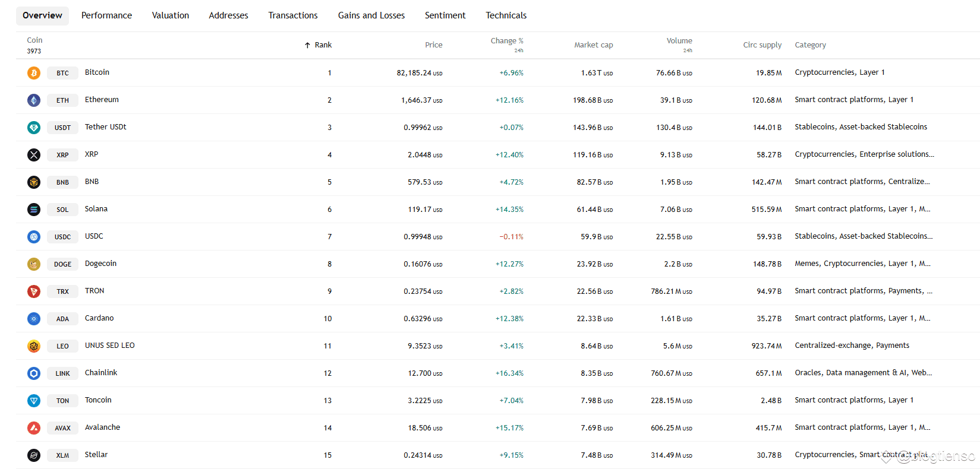
Task: Open the UNUS SED LEO name link
Action: tap(109, 346)
